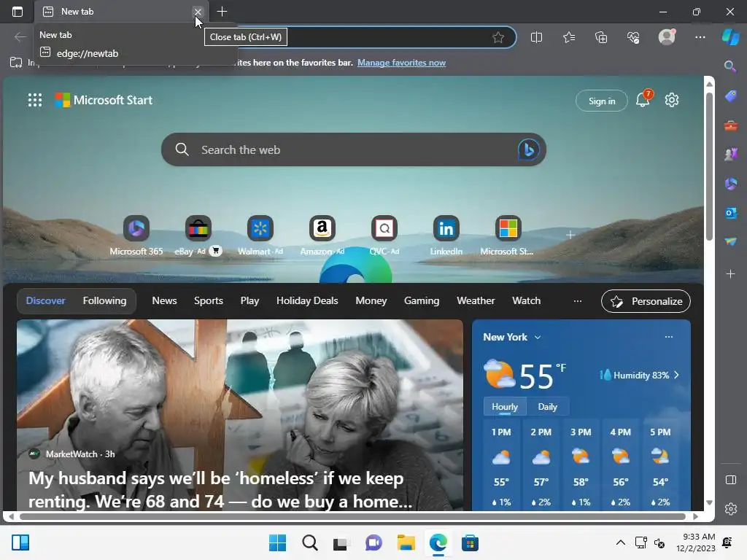Click the Microsoft Start logo

[104, 100]
